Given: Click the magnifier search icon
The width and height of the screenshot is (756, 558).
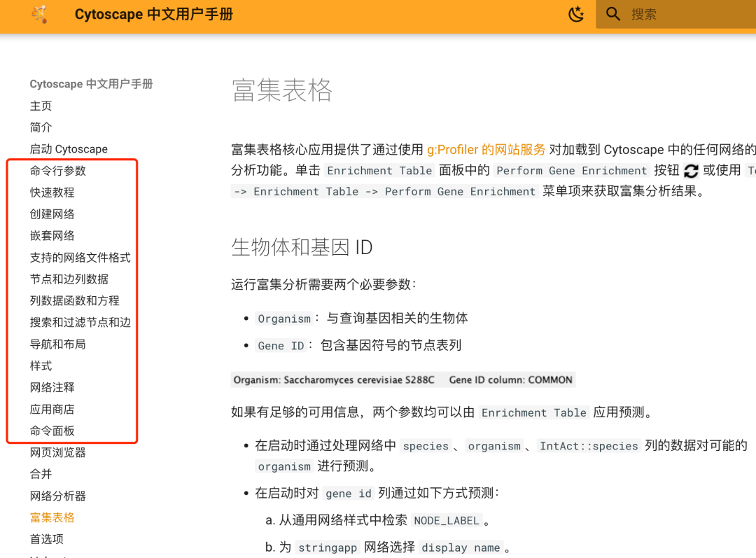Looking at the screenshot, I should tap(612, 14).
